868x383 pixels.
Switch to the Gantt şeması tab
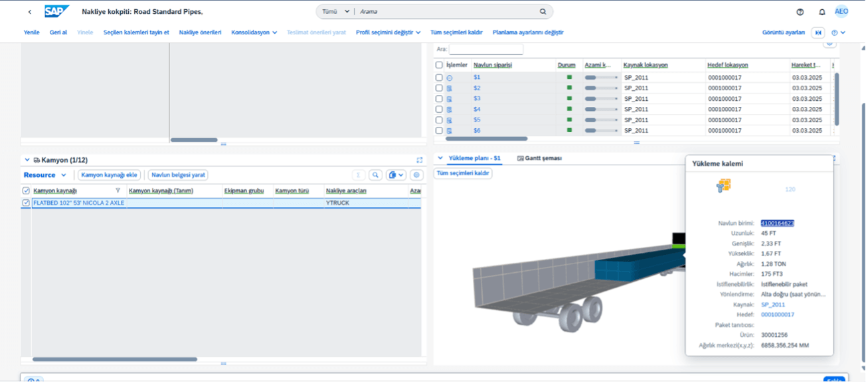point(539,159)
